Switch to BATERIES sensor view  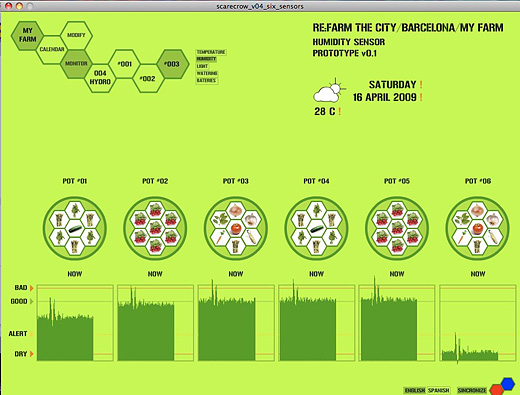click(x=207, y=80)
